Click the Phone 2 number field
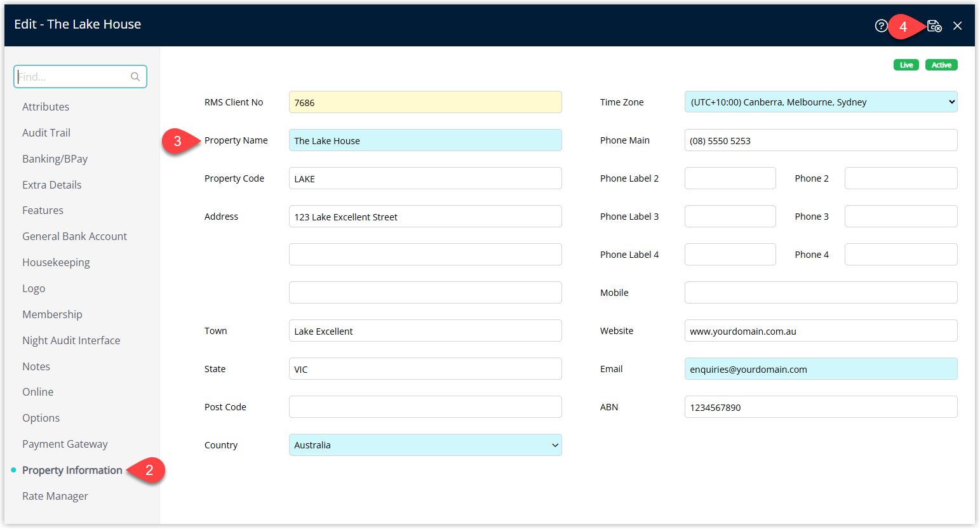 (901, 178)
